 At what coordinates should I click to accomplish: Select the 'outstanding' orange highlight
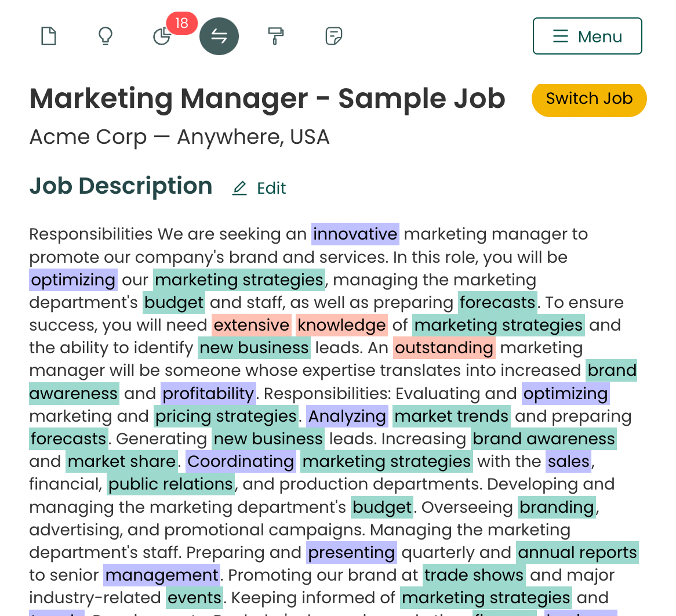point(444,347)
